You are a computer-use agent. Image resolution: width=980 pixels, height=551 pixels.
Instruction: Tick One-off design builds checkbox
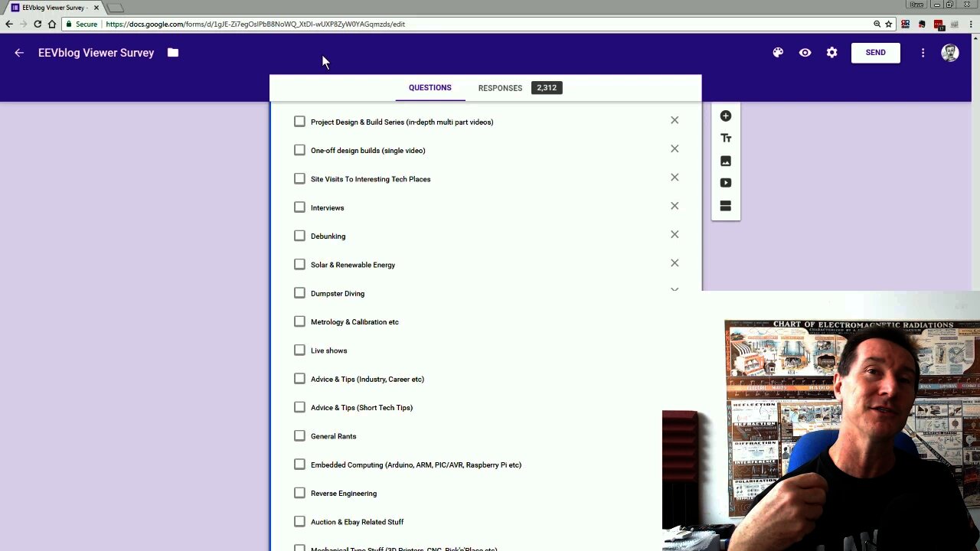[x=299, y=150]
